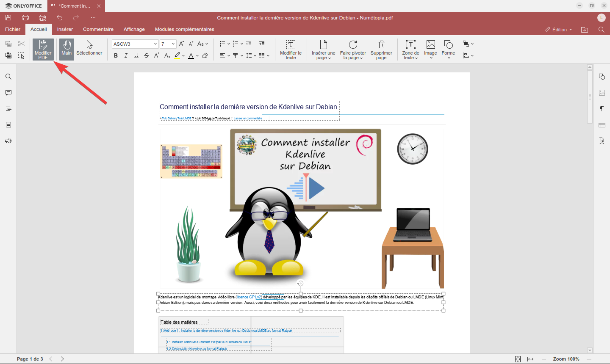Click Supprimer page trash button
This screenshot has height=364, width=610.
click(381, 50)
